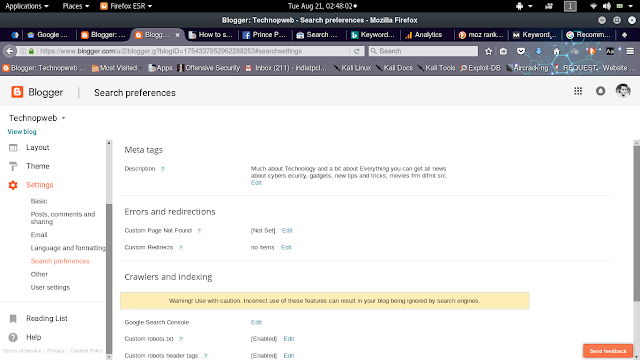This screenshot has height=360, width=640.
Task: Click the system volume icon
Action: [607, 6]
